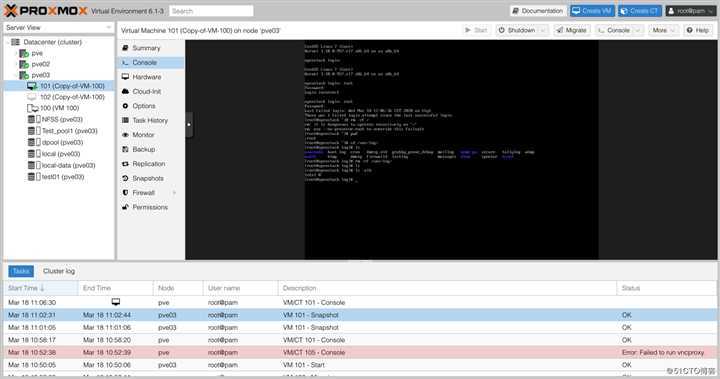
Task: Click the Permissions unlock icon
Action: coord(125,207)
